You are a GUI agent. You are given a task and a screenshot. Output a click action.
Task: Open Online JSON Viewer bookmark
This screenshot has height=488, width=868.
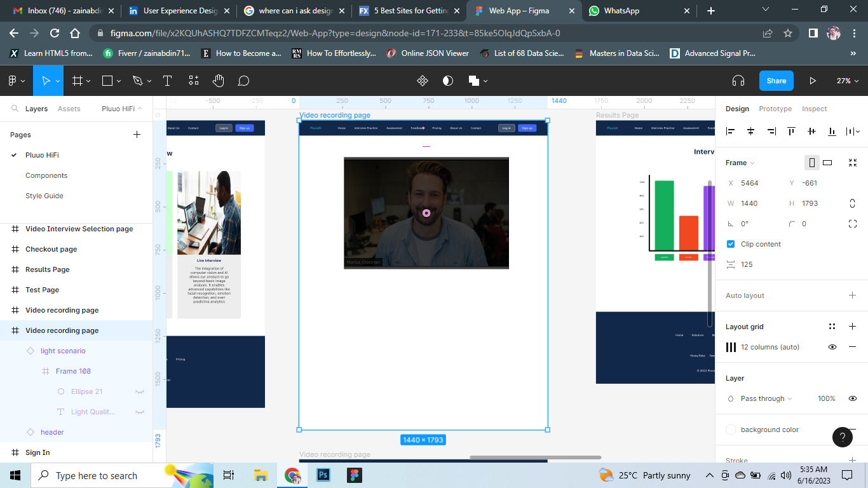click(428, 53)
